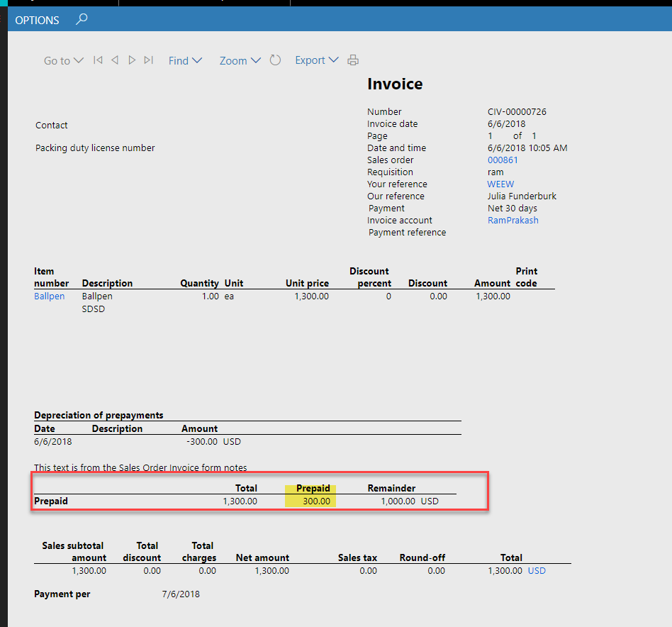Click the USD currency link in totals

coord(537,570)
